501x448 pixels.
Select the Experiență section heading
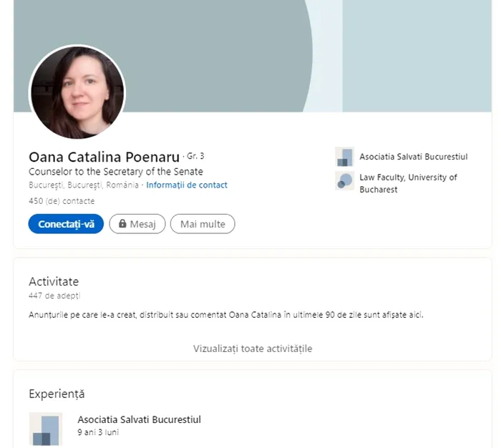57,394
